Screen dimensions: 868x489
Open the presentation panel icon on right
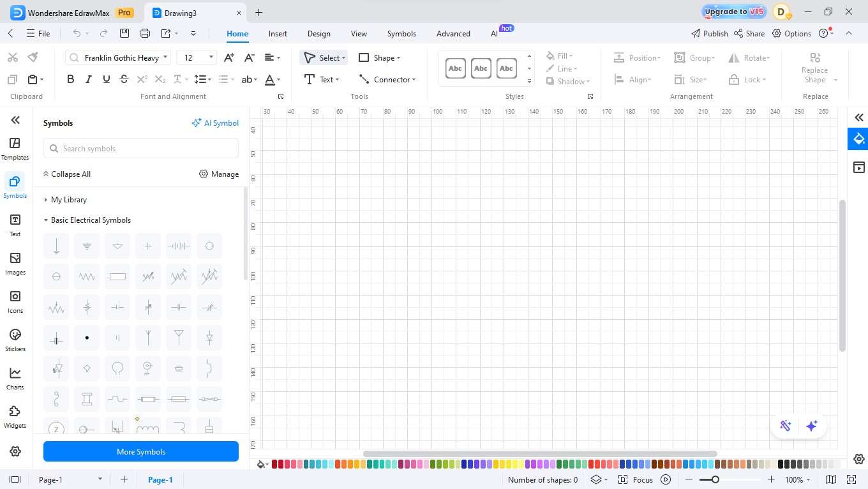858,167
